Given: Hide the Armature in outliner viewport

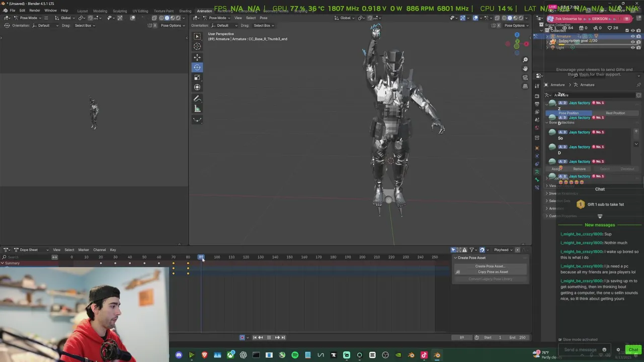Looking at the screenshot, I should click(633, 36).
